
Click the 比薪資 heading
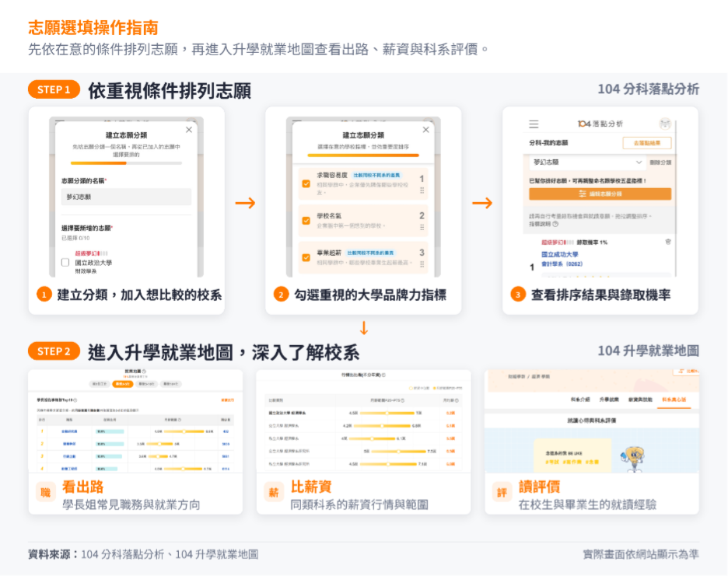point(311,487)
